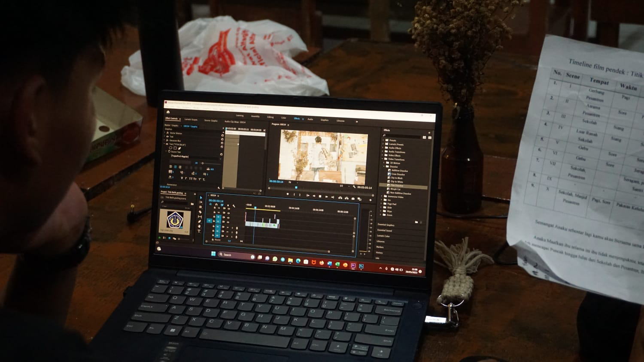The height and width of the screenshot is (362, 644).
Task: Create ellipse mask on TITIK BALIK text
Action: pyautogui.click(x=171, y=148)
